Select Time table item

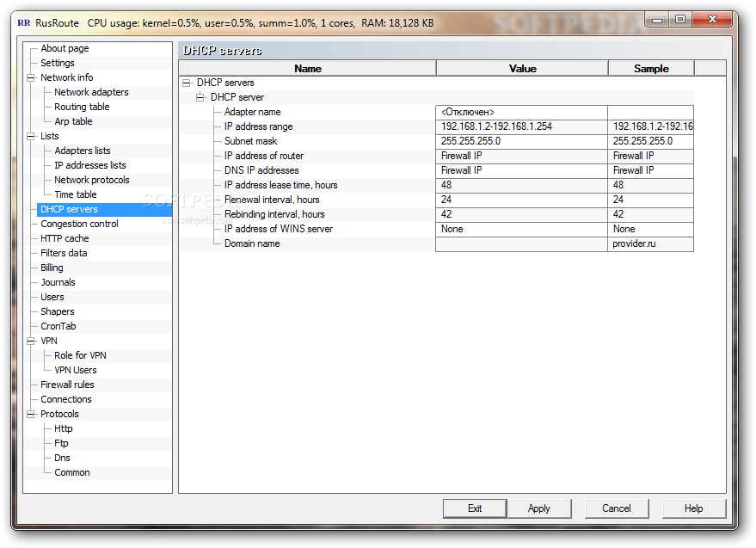pos(75,195)
